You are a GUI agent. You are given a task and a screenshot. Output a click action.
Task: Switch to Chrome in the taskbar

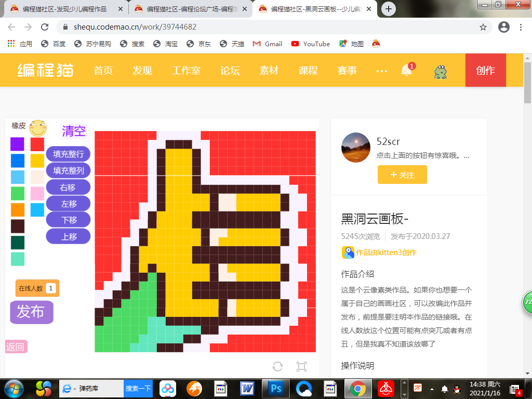tap(357, 389)
